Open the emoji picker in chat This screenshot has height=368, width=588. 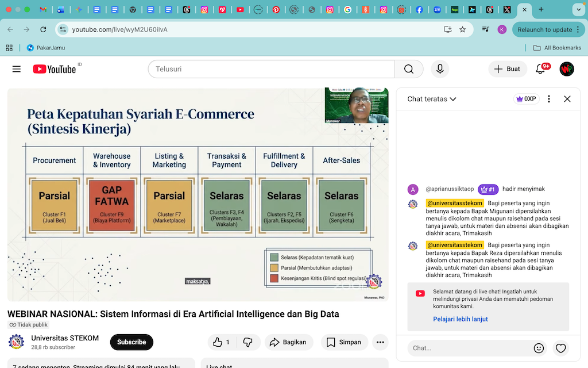point(539,348)
